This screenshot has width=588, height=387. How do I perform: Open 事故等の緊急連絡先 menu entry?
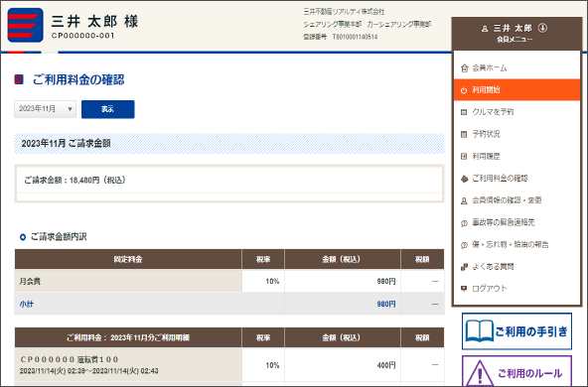tap(516, 222)
